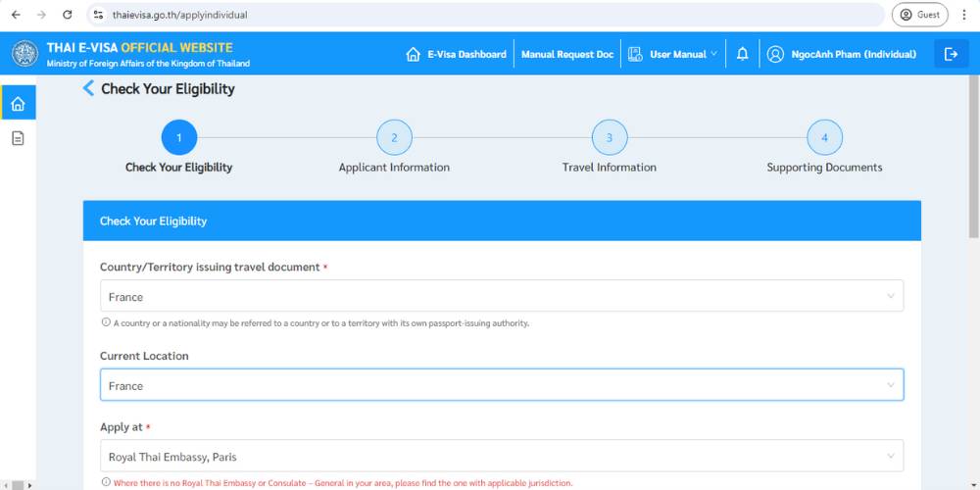
Task: Click the blue Check Your Eligibility panel header
Action: 502,220
